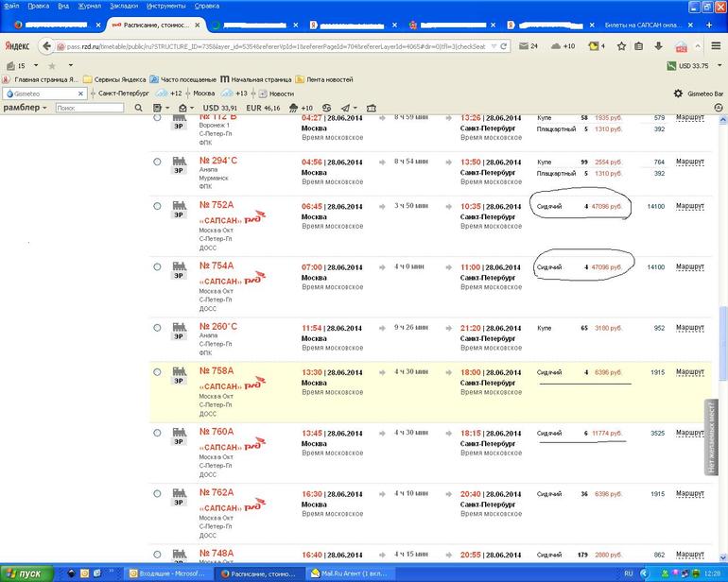
Task: Click the Rambler Поиск search field
Action: click(90, 108)
